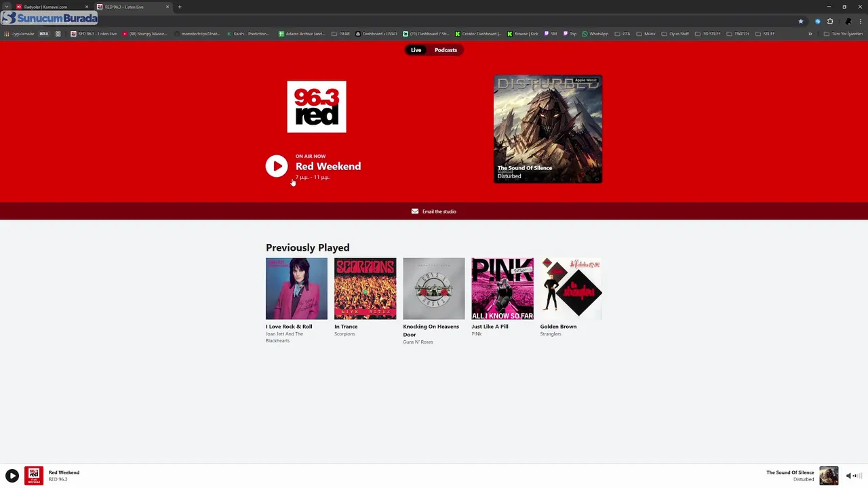
Task: Open the browser profile avatar
Action: pyautogui.click(x=848, y=21)
